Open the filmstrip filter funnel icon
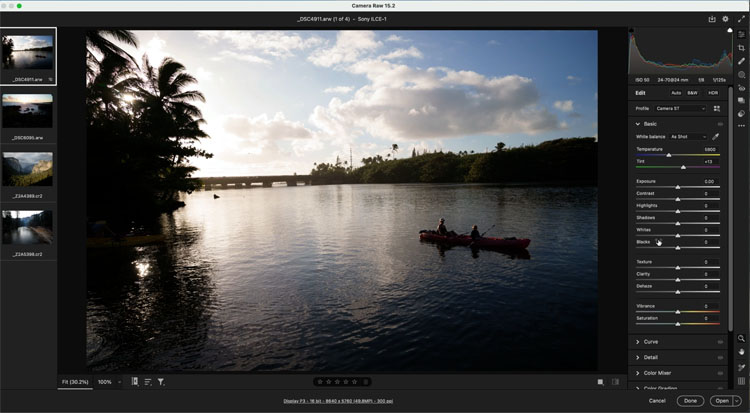 [x=161, y=382]
